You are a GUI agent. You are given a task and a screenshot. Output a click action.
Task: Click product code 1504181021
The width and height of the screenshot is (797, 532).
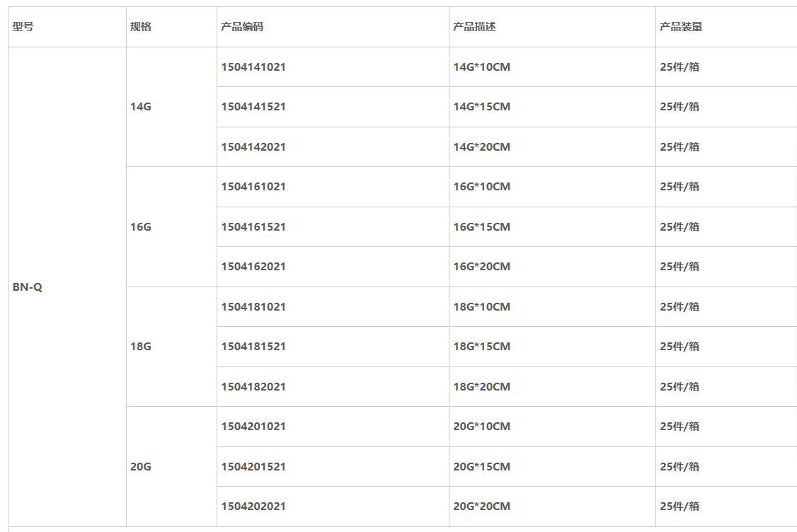(253, 307)
